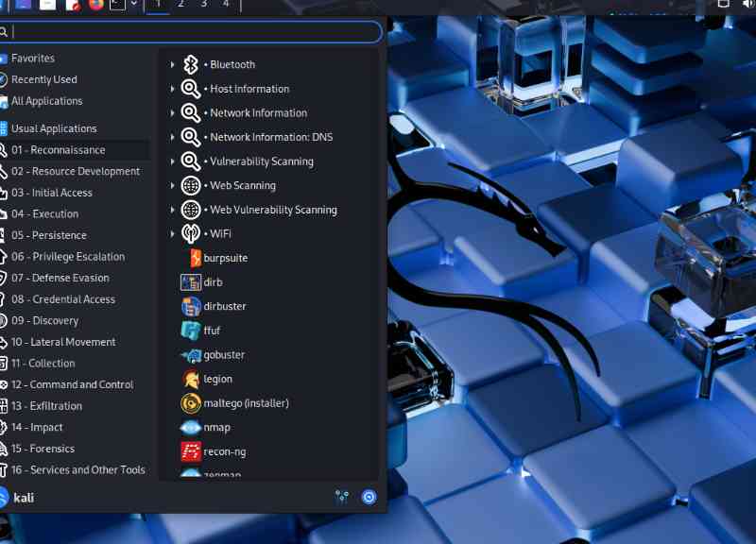Choose 12 - Command and Control category
Image resolution: width=756 pixels, height=544 pixels.
pos(75,384)
